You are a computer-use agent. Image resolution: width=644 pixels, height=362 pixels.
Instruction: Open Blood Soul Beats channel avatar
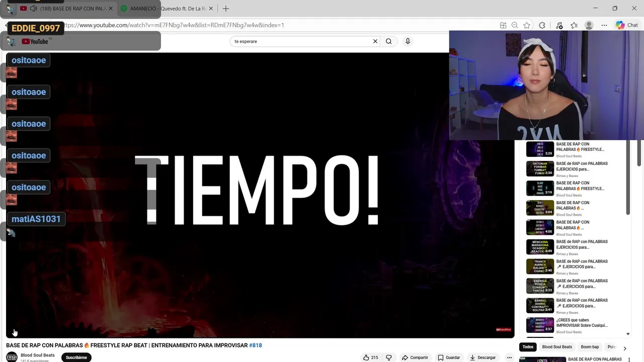pyautogui.click(x=12, y=357)
